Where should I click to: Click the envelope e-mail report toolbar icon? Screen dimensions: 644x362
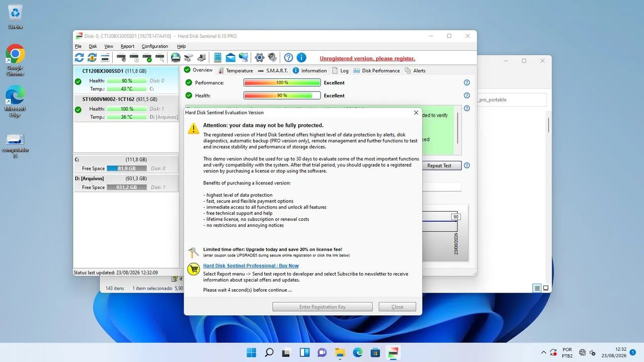click(230, 58)
